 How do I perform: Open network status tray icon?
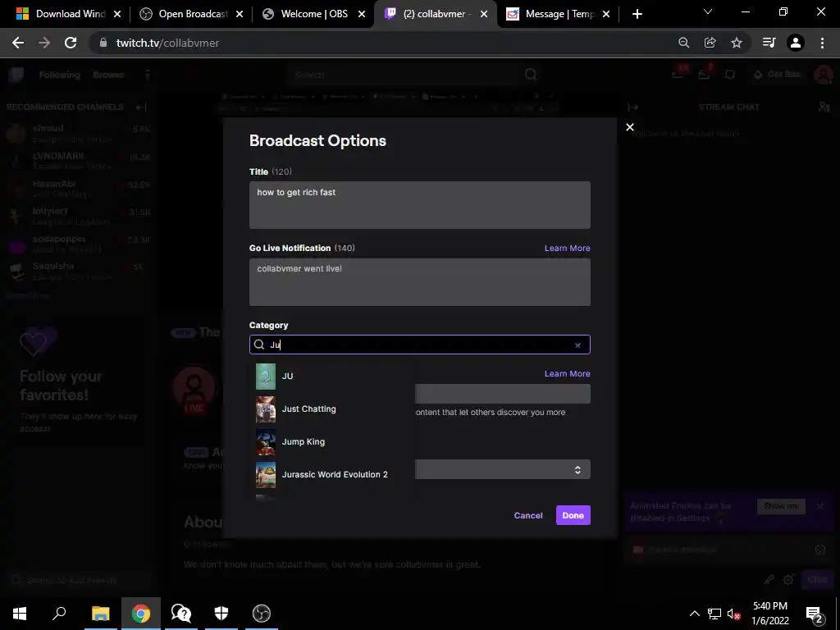coord(714,614)
